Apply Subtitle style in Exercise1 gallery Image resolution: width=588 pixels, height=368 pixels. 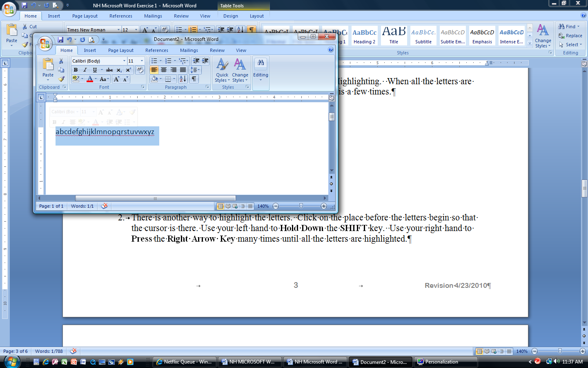pyautogui.click(x=423, y=36)
